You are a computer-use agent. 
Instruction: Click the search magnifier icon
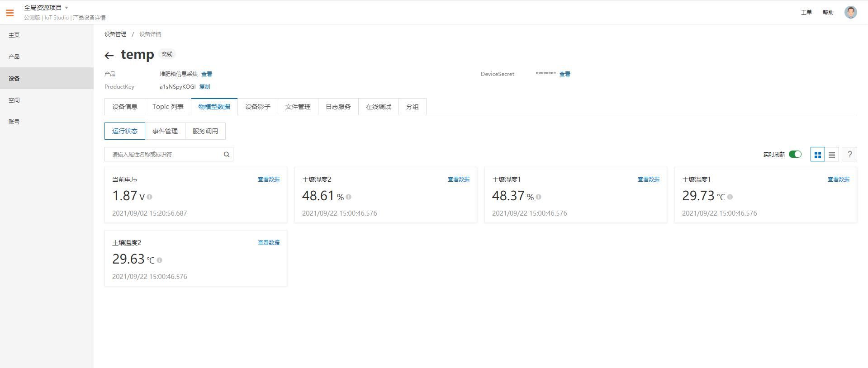click(x=227, y=155)
